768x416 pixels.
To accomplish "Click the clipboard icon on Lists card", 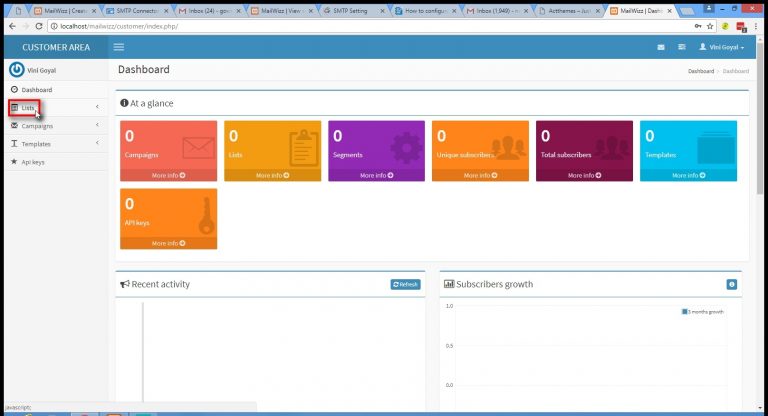I will pos(304,147).
